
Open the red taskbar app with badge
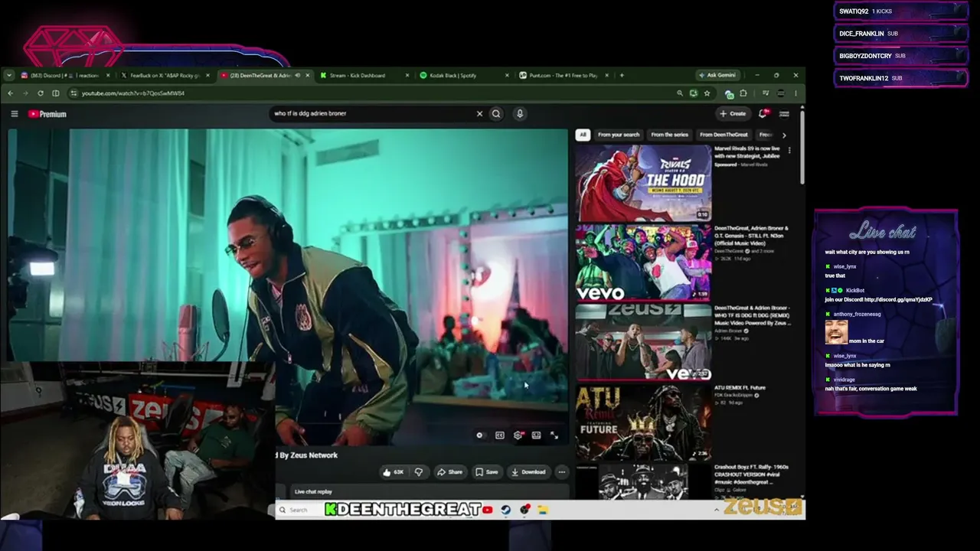pyautogui.click(x=525, y=510)
